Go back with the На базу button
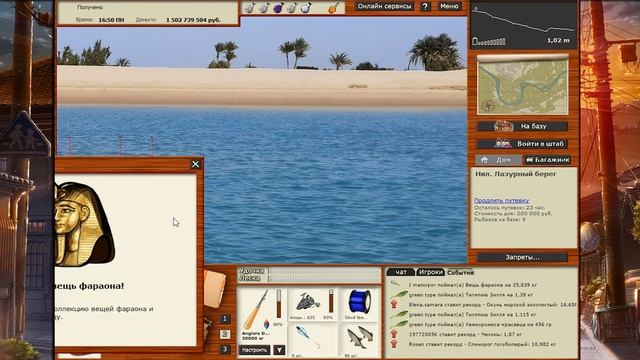640x360 pixels. click(x=523, y=126)
